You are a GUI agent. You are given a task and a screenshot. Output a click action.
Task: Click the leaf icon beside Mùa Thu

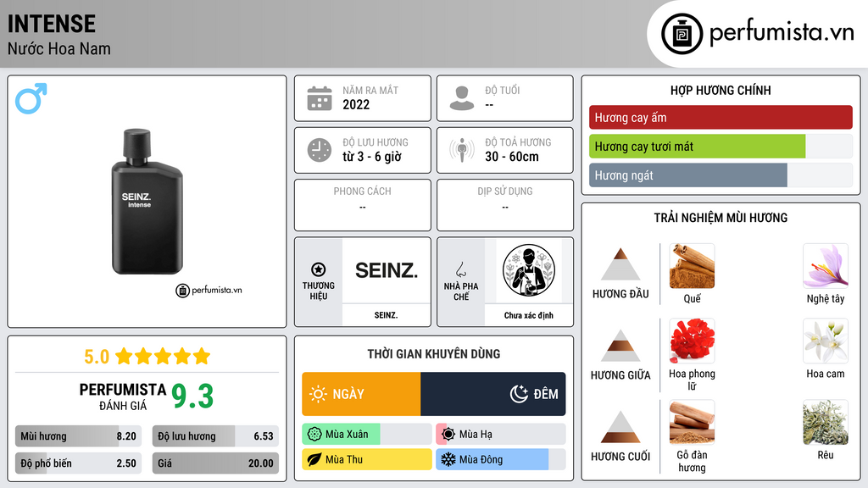pos(314,459)
